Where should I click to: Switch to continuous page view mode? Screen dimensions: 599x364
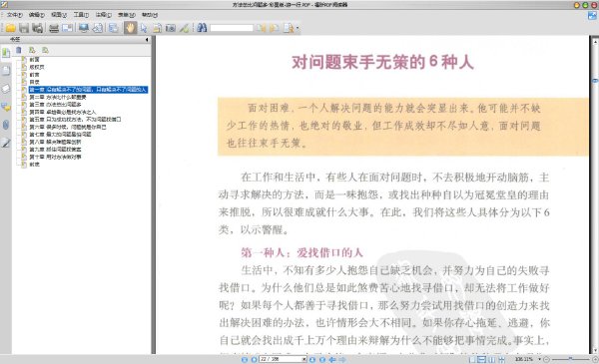point(482,359)
